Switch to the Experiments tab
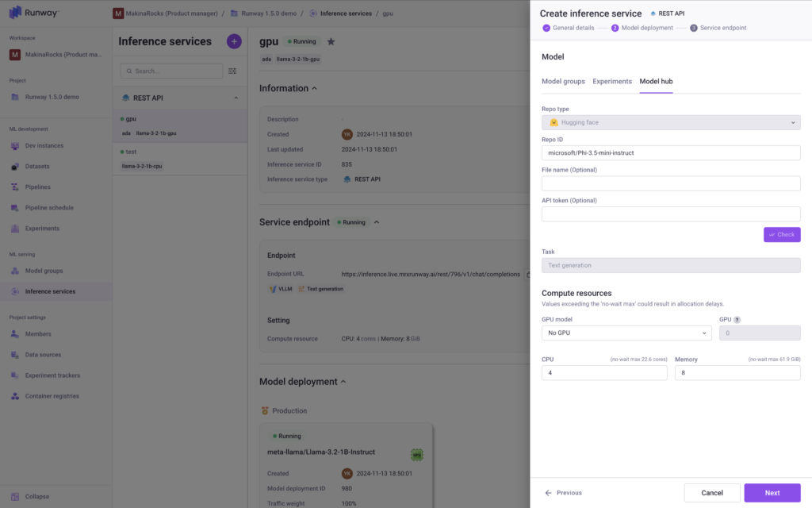The image size is (812, 508). [612, 82]
